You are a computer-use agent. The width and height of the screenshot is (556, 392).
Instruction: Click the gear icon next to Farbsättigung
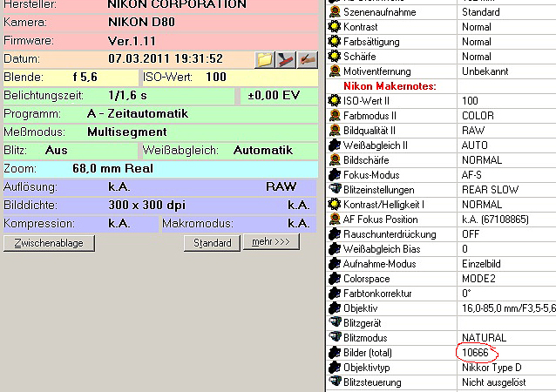[x=335, y=42]
